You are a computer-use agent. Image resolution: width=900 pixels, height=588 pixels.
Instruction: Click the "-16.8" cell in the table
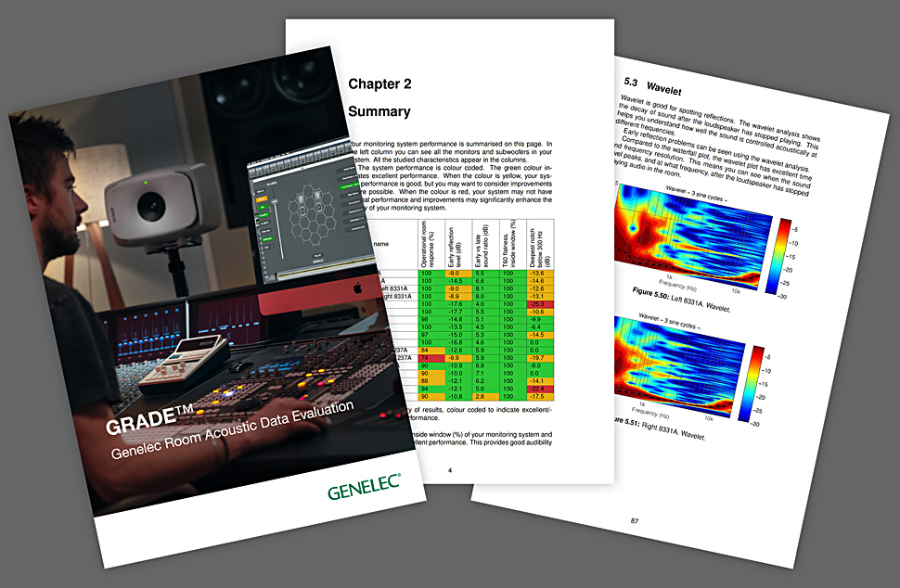coord(458,342)
